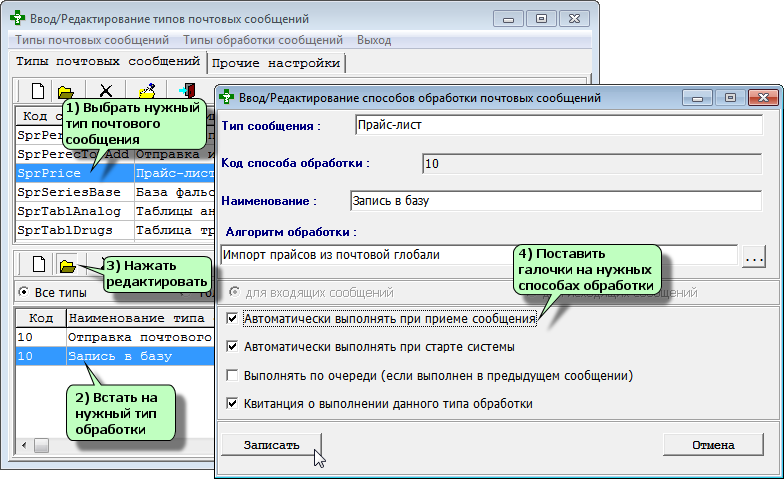Click the delete X icon in top toolbar
Screen dimensions: 784x479
point(106,92)
